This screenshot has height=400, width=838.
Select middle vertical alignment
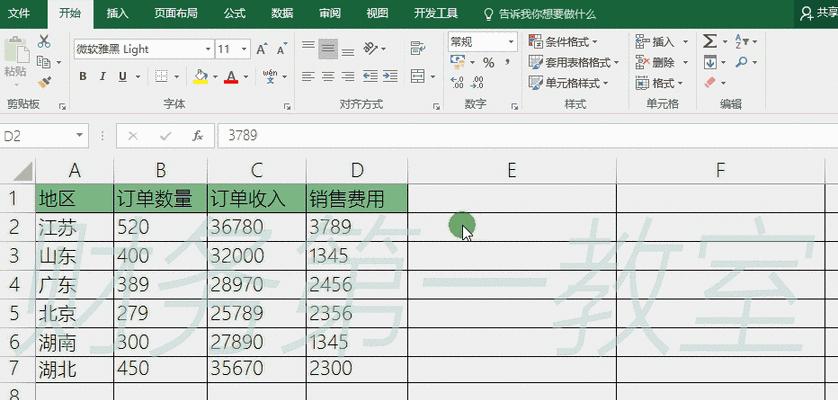(328, 49)
